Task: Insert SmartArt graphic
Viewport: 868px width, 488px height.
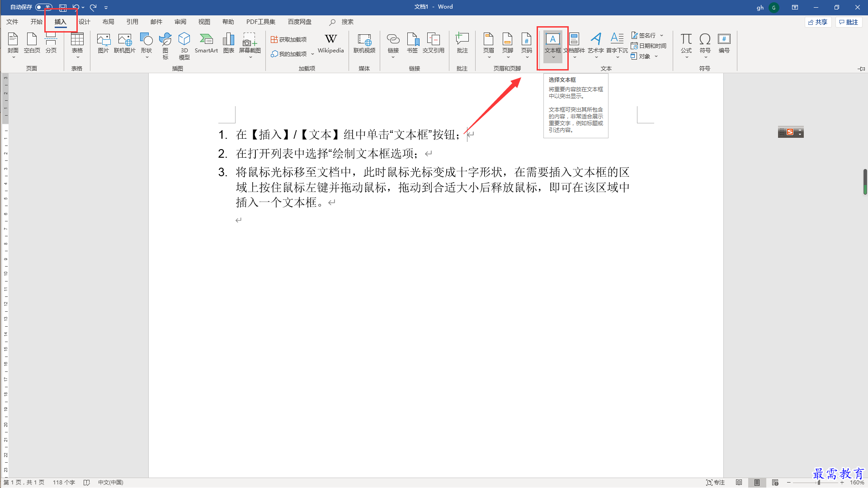Action: (x=207, y=44)
